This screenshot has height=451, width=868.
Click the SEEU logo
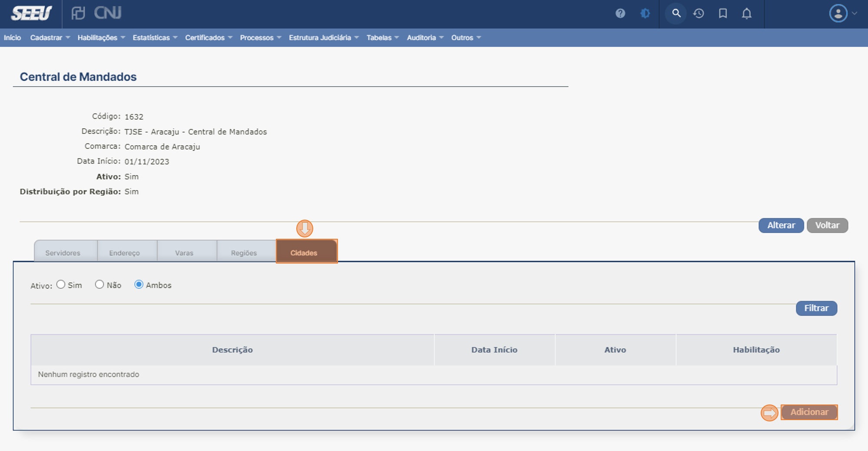pos(31,13)
